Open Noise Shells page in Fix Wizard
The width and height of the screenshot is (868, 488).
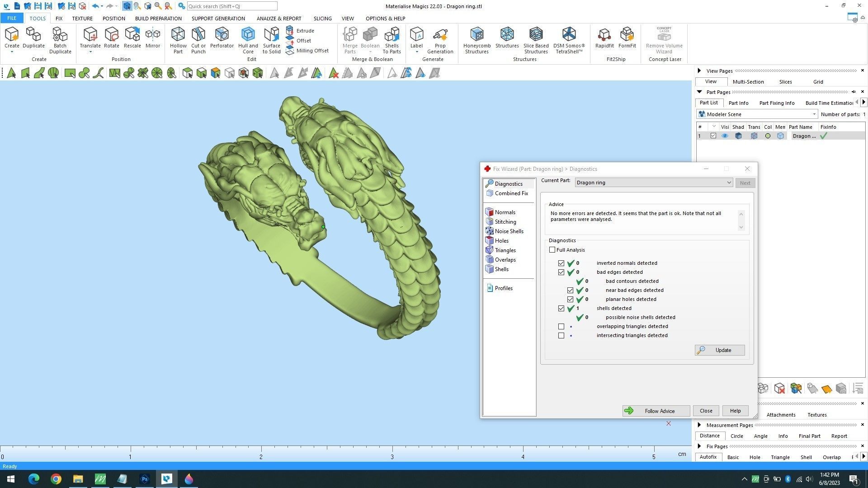(x=509, y=231)
